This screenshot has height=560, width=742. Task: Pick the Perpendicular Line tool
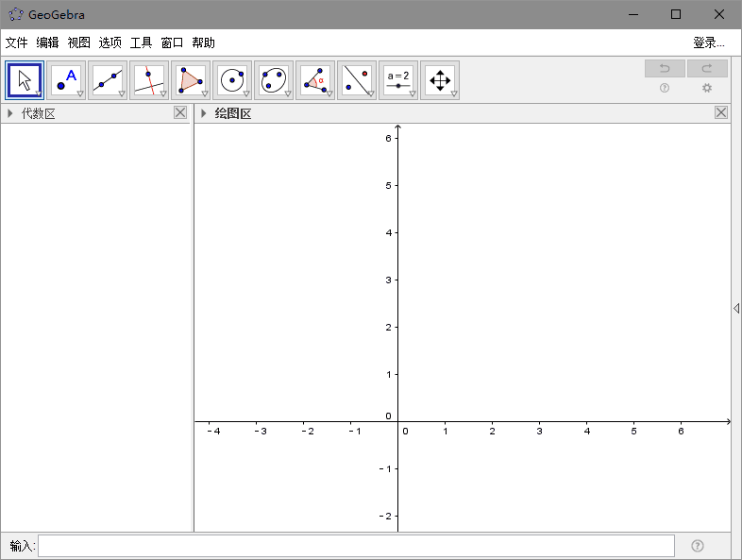pyautogui.click(x=149, y=80)
